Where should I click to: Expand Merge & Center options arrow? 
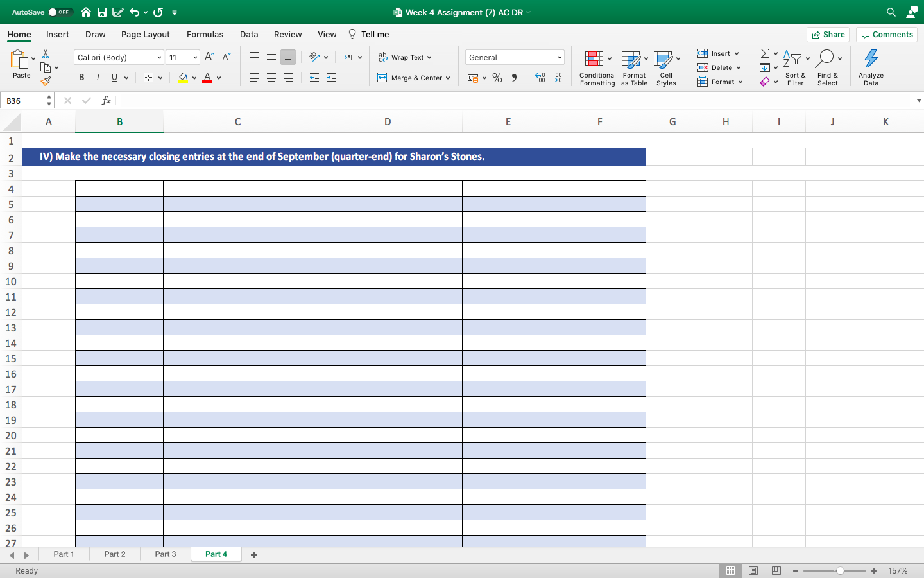pos(448,78)
